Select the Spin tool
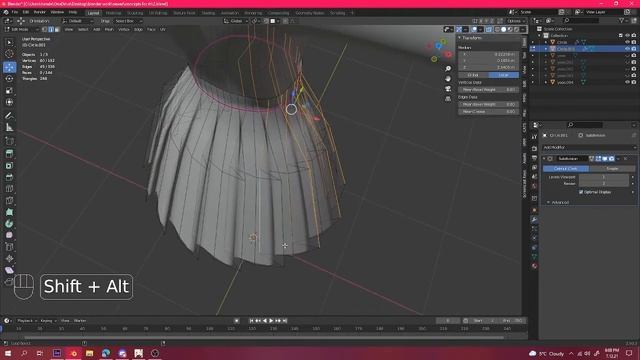The image size is (640, 360). (9, 224)
